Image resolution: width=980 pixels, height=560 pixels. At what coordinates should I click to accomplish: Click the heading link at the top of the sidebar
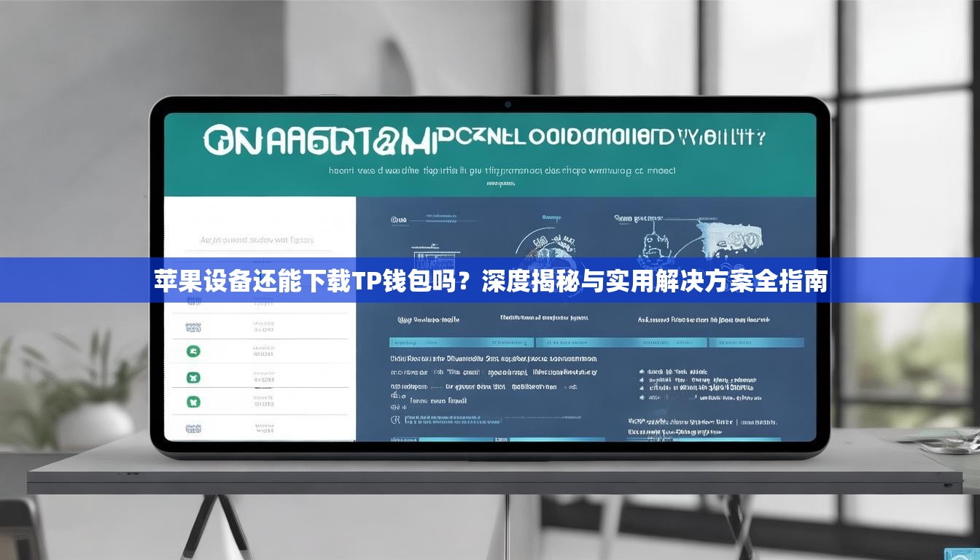(x=257, y=240)
